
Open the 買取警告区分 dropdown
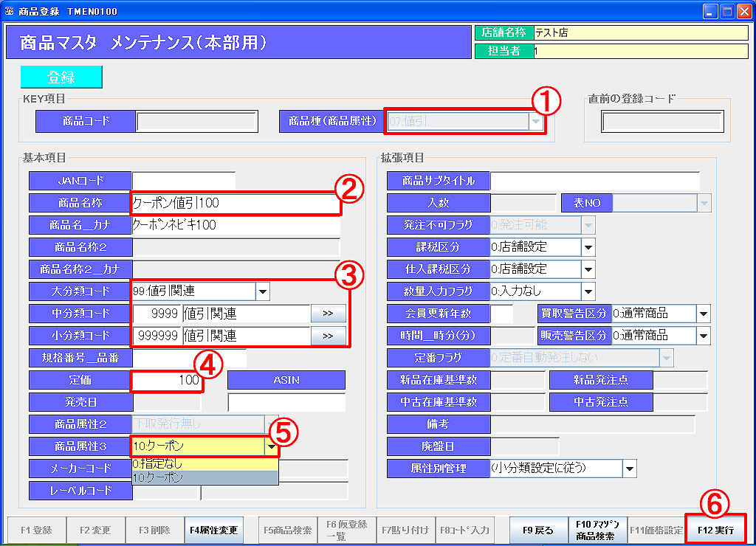703,314
